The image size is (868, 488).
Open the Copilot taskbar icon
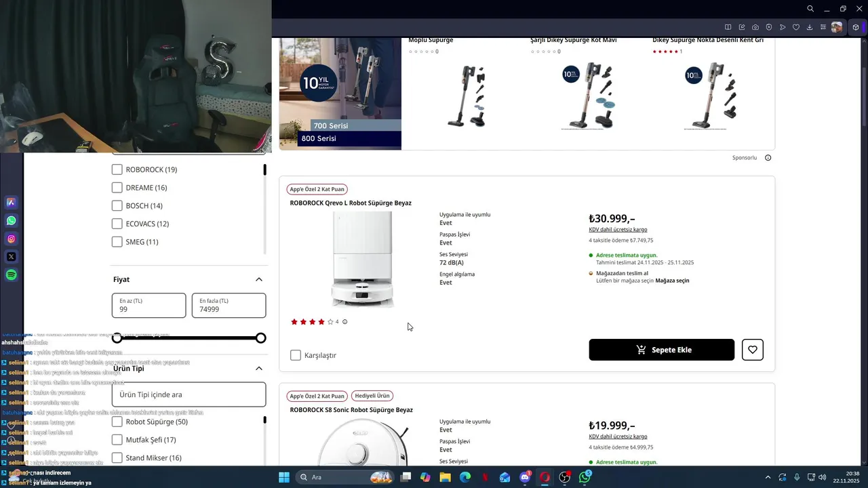[x=425, y=477]
